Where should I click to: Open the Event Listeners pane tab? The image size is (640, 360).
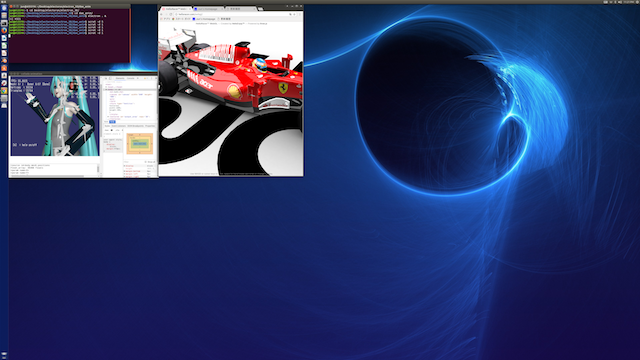click(x=119, y=126)
